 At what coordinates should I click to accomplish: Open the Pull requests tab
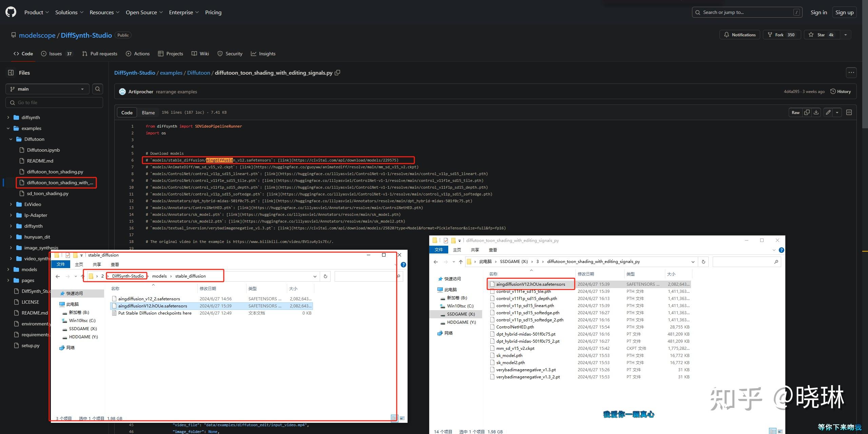[100, 54]
